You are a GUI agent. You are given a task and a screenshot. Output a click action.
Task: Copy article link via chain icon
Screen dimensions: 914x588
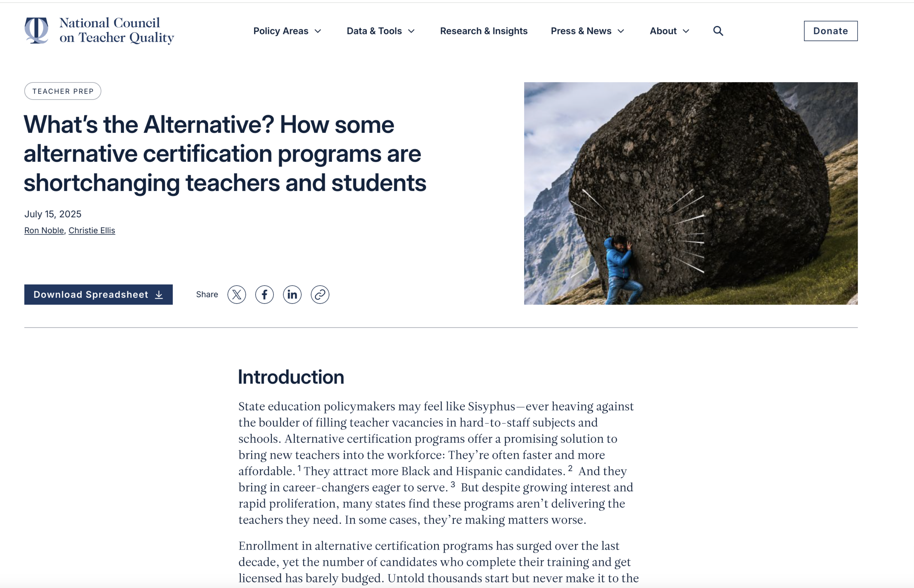coord(320,295)
